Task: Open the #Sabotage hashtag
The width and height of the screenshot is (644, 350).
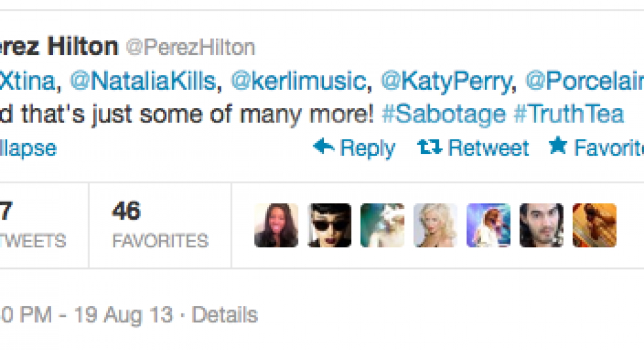Action: click(x=444, y=113)
